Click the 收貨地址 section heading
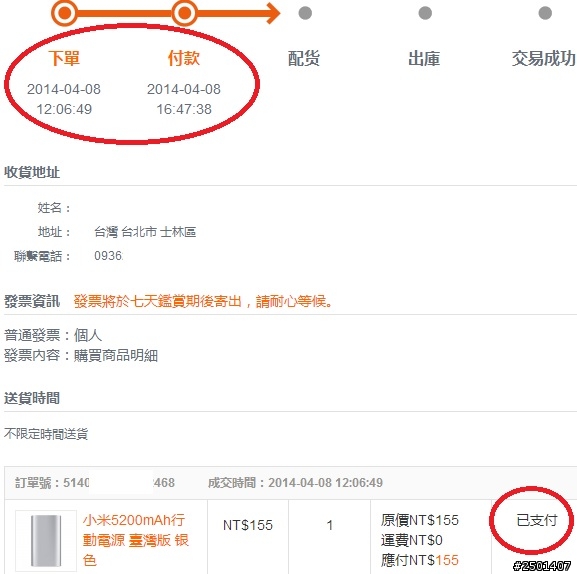Screen dimensions: 577x574 point(32,172)
